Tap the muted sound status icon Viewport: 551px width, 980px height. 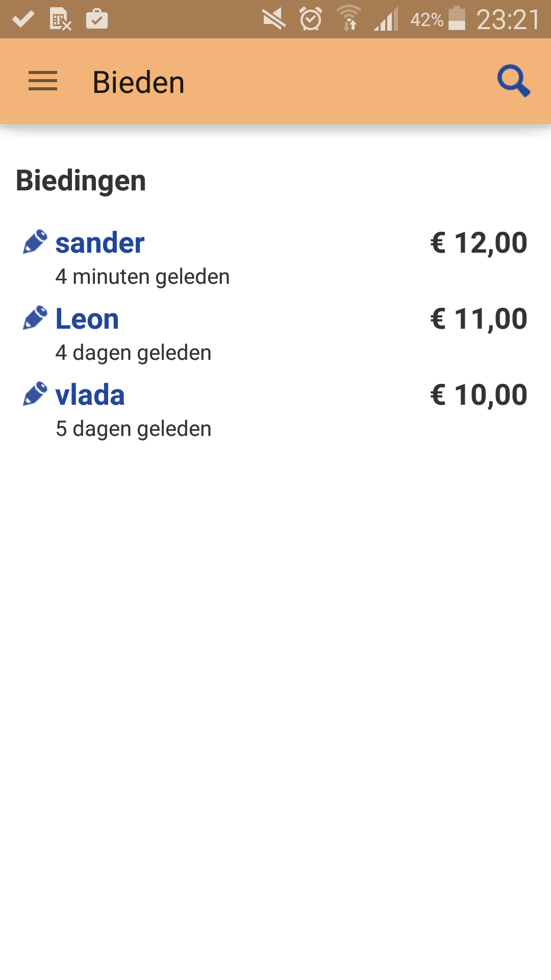(274, 19)
